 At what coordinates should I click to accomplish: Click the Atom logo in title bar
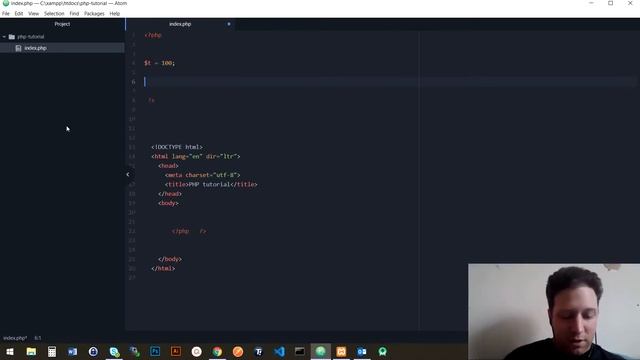tap(6, 3)
